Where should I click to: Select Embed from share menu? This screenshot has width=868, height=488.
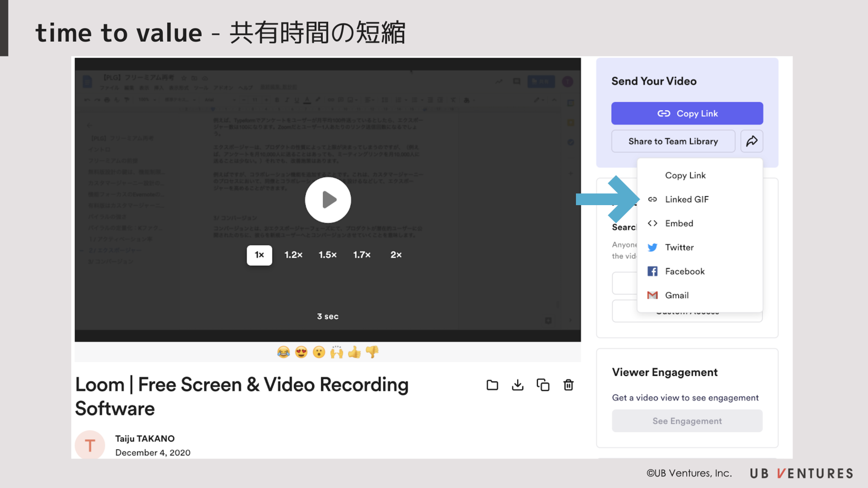click(700, 223)
